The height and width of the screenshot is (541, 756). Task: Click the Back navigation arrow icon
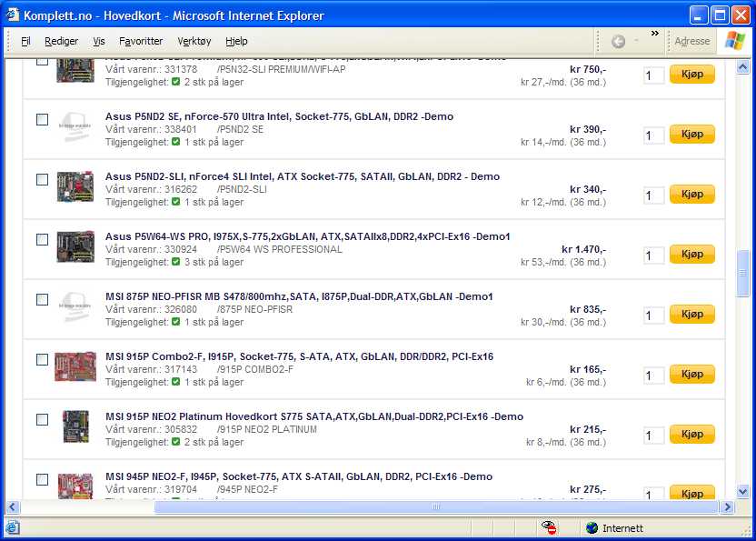click(618, 42)
